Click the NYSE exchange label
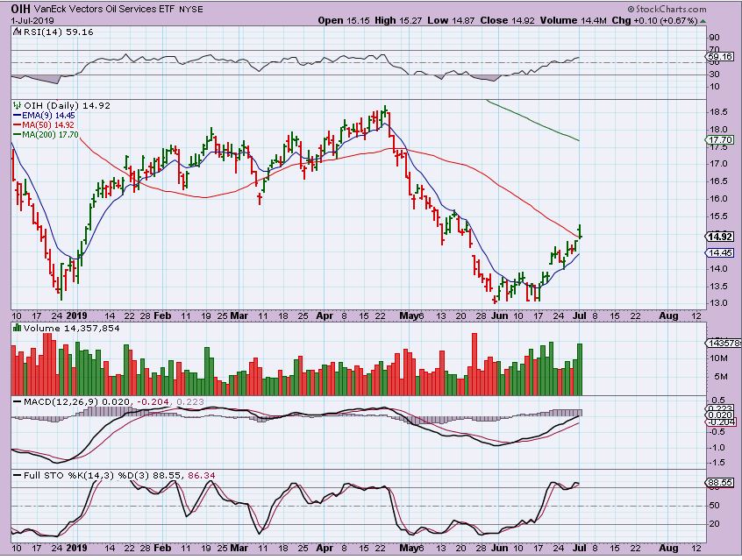Image resolution: width=742 pixels, height=560 pixels. (191, 10)
